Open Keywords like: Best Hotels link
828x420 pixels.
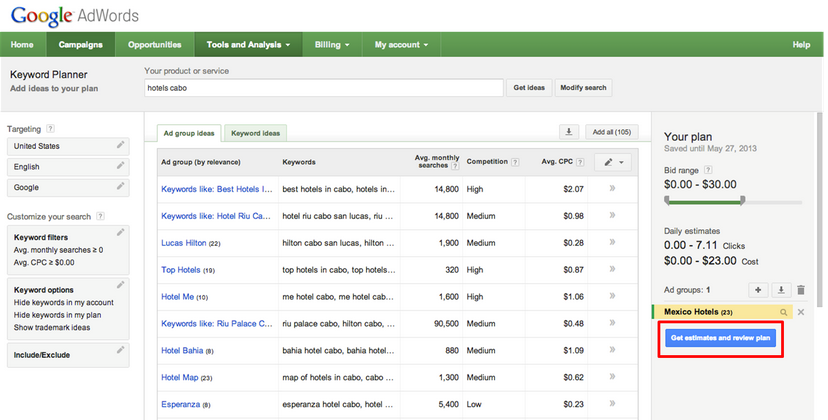217,189
